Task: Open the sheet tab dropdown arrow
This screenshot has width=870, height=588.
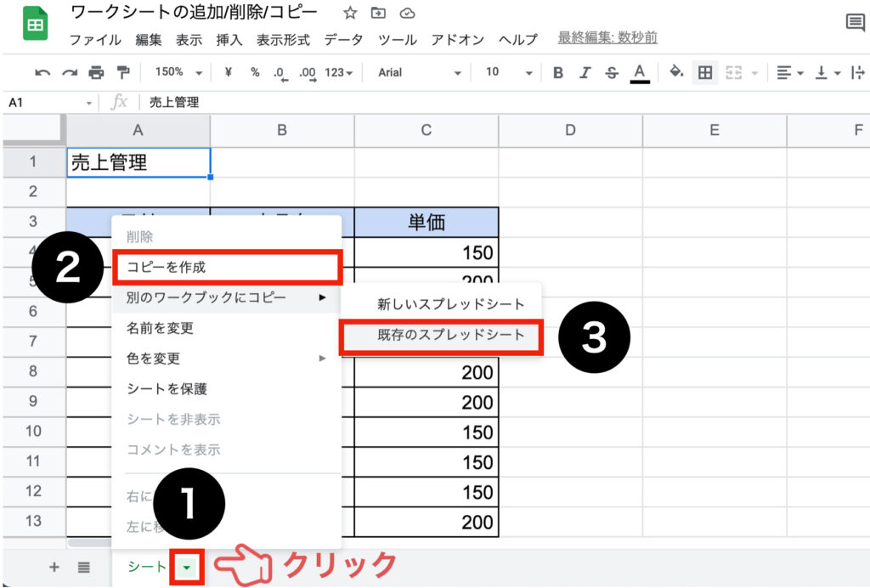Action: (187, 568)
